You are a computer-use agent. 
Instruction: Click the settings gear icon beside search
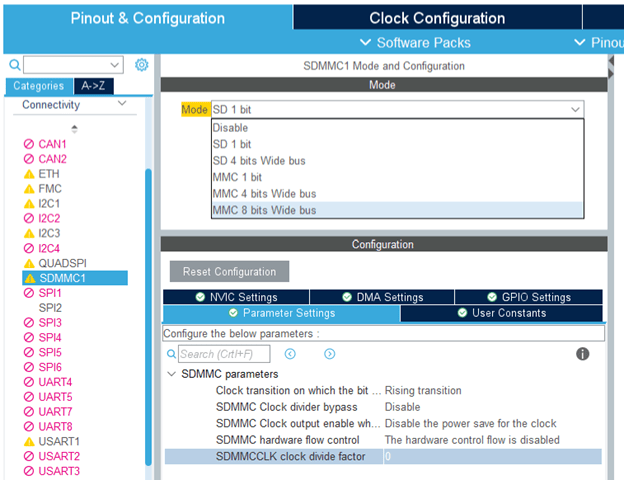(x=141, y=65)
